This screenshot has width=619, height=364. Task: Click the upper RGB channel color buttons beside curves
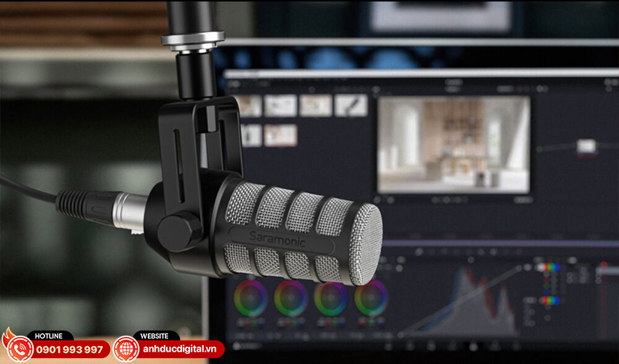pos(551,267)
